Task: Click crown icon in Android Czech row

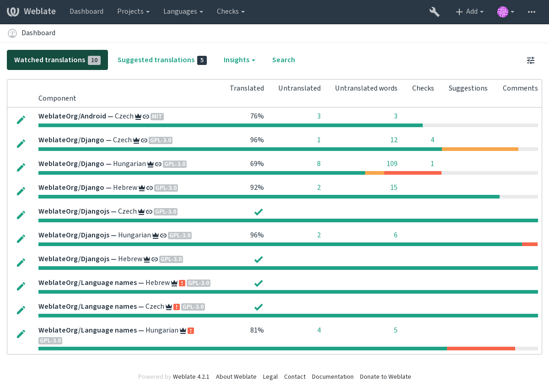Action: [x=138, y=117]
